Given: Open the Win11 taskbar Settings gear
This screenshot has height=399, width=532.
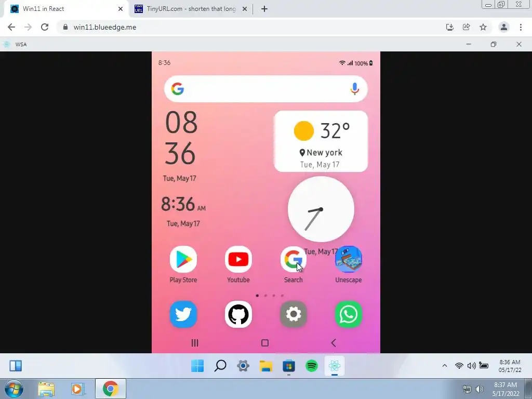Looking at the screenshot, I should click(243, 366).
